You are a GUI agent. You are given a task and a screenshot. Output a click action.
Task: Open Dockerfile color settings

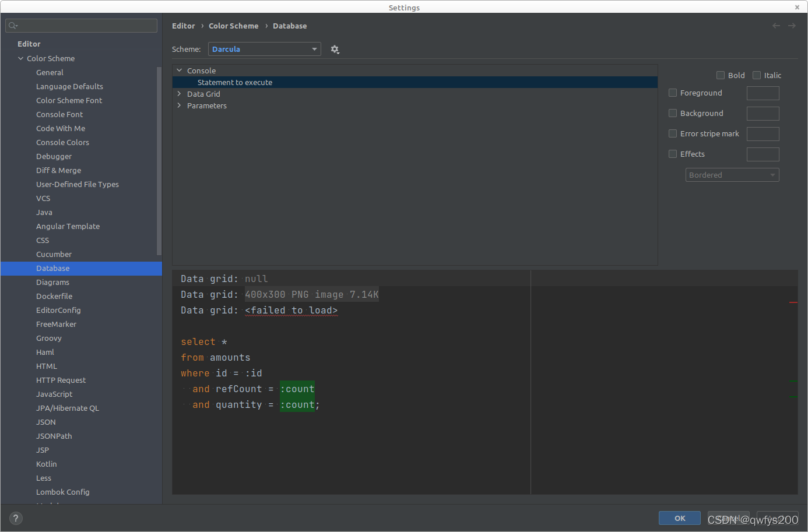(54, 296)
